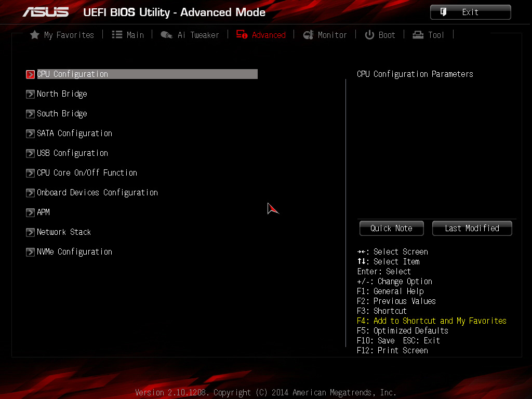Click the Version 2.10.1208 copyright line

point(265,393)
